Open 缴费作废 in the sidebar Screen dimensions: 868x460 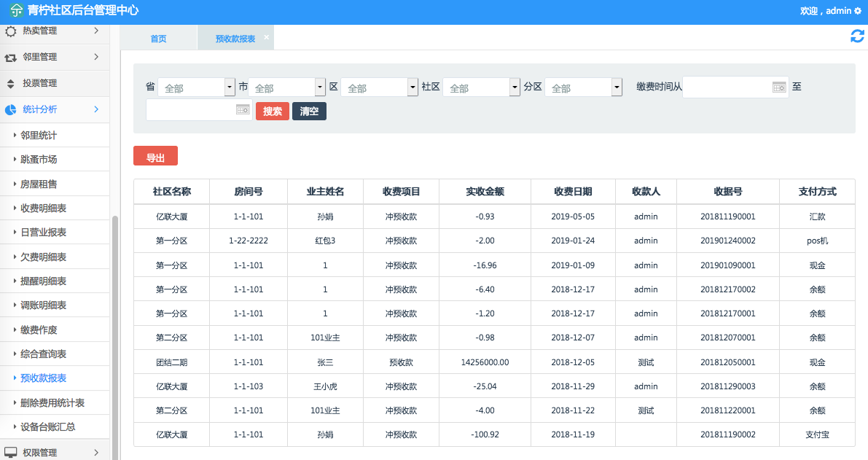tap(38, 330)
